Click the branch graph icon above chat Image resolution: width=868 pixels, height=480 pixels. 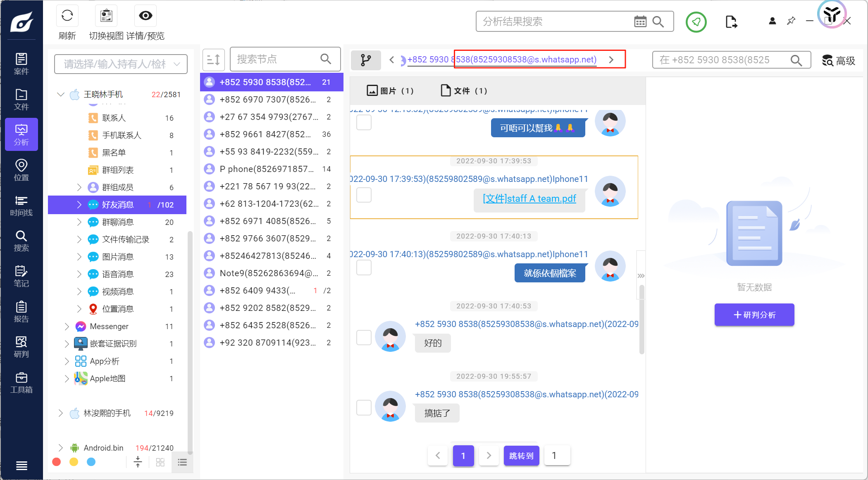tap(365, 60)
